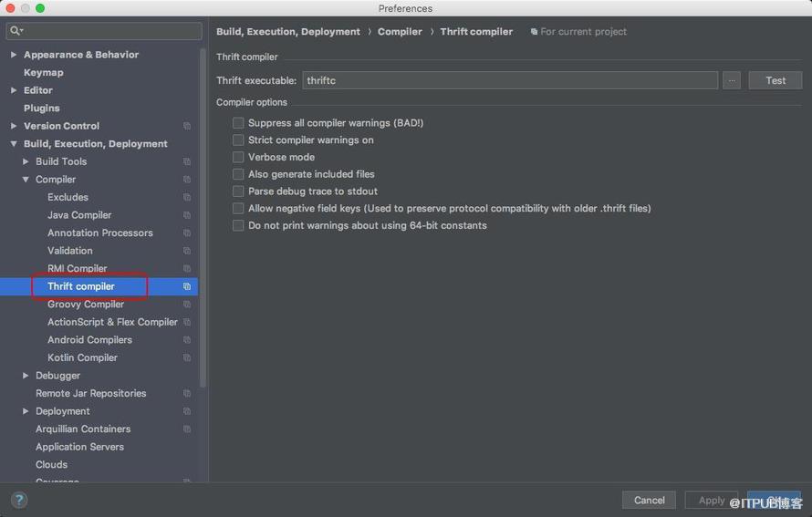The image size is (812, 517).
Task: Expand Appearance & Behavior section
Action: coord(14,55)
